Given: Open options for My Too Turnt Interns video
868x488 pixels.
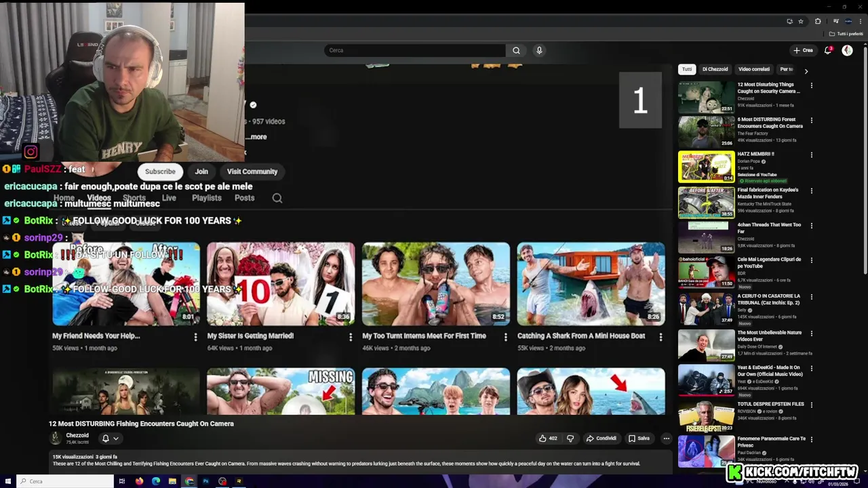Looking at the screenshot, I should tap(505, 337).
